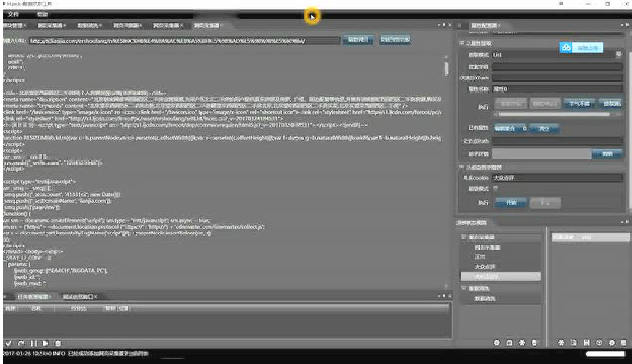The height and width of the screenshot is (364, 632).
Task: Click the asterisk icon third under tree panel
Action: click(522, 343)
